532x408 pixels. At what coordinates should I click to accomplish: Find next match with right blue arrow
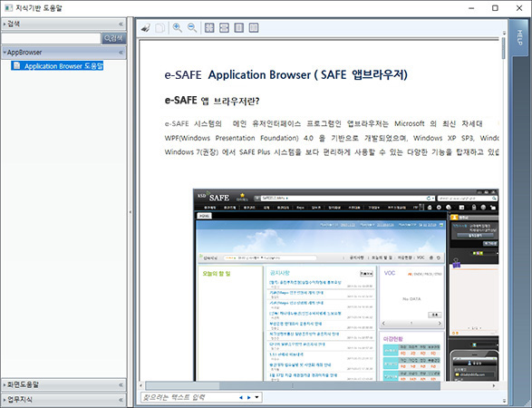[249, 397]
